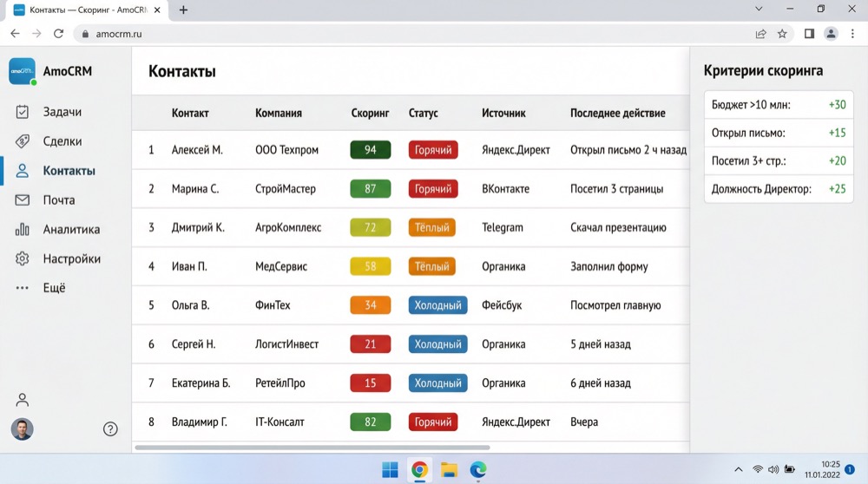The height and width of the screenshot is (484, 868).
Task: Open contact Алексей М.
Action: (197, 150)
